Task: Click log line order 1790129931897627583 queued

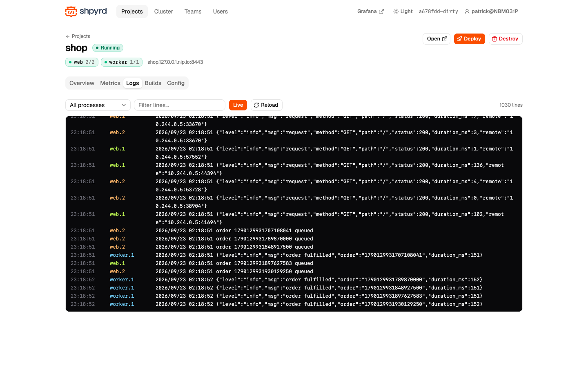Action: click(294, 263)
